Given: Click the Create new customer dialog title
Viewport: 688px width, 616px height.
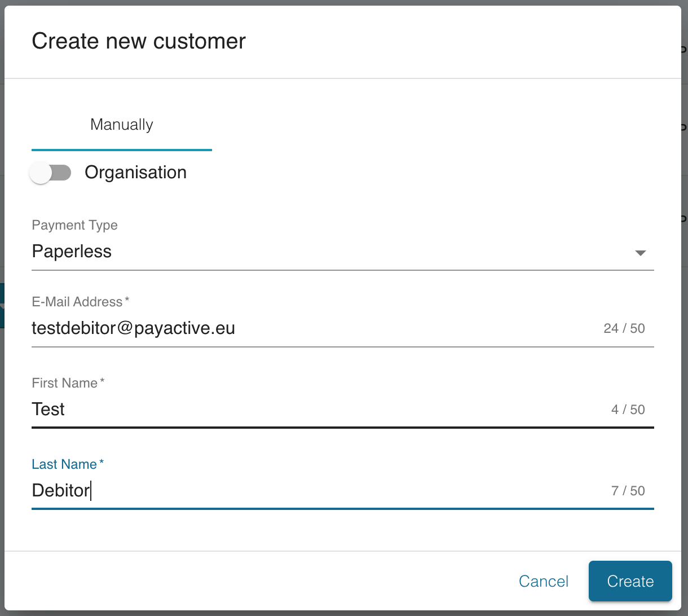Looking at the screenshot, I should tap(139, 42).
